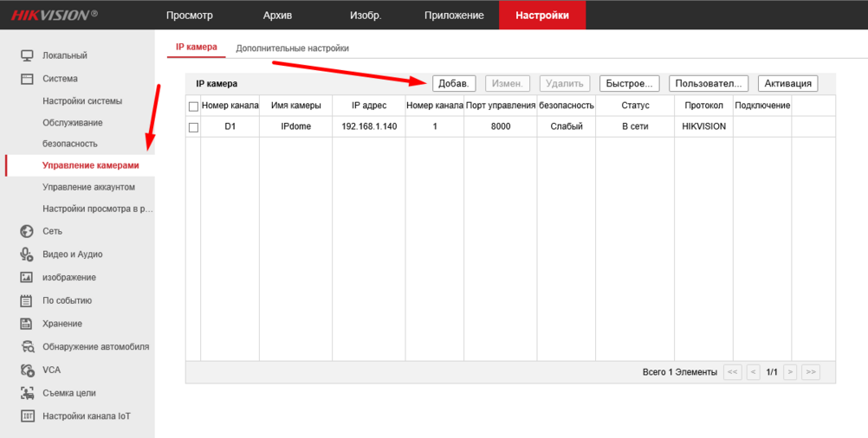Tick the select-all checkbox in table header
This screenshot has width=868, height=438.
193,106
